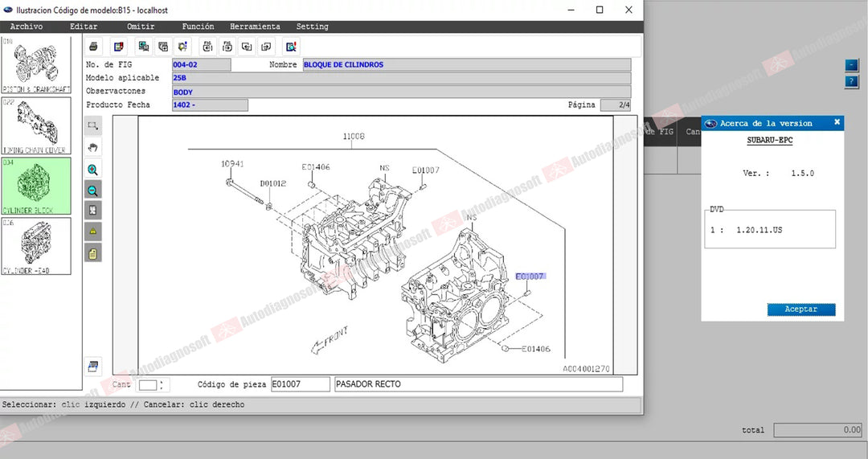Click the upper E01406 label in the diagram

[x=316, y=166]
